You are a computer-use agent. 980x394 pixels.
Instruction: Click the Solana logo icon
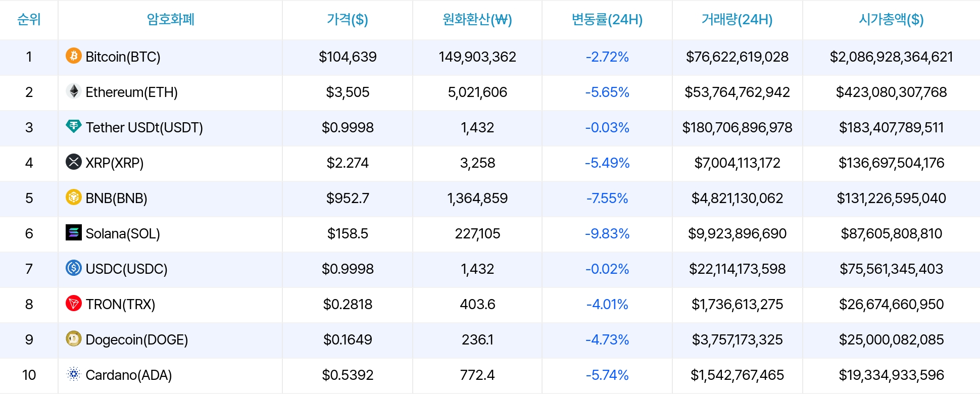pos(74,232)
